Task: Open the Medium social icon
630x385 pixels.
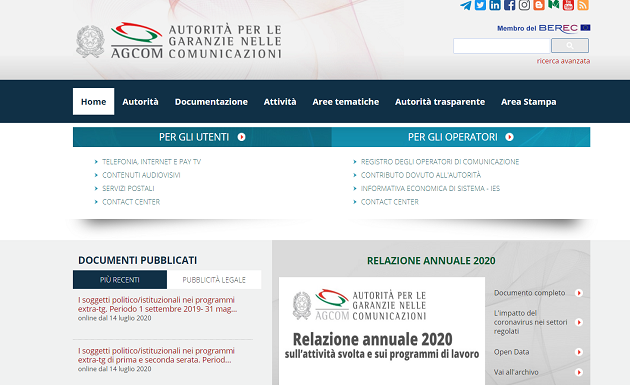Action: (x=554, y=5)
